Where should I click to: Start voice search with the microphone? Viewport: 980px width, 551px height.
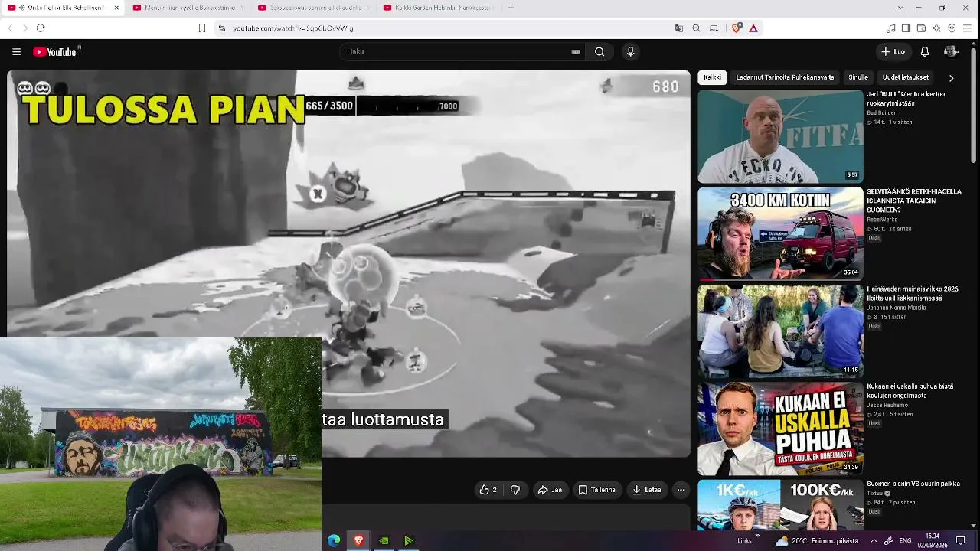coord(630,52)
